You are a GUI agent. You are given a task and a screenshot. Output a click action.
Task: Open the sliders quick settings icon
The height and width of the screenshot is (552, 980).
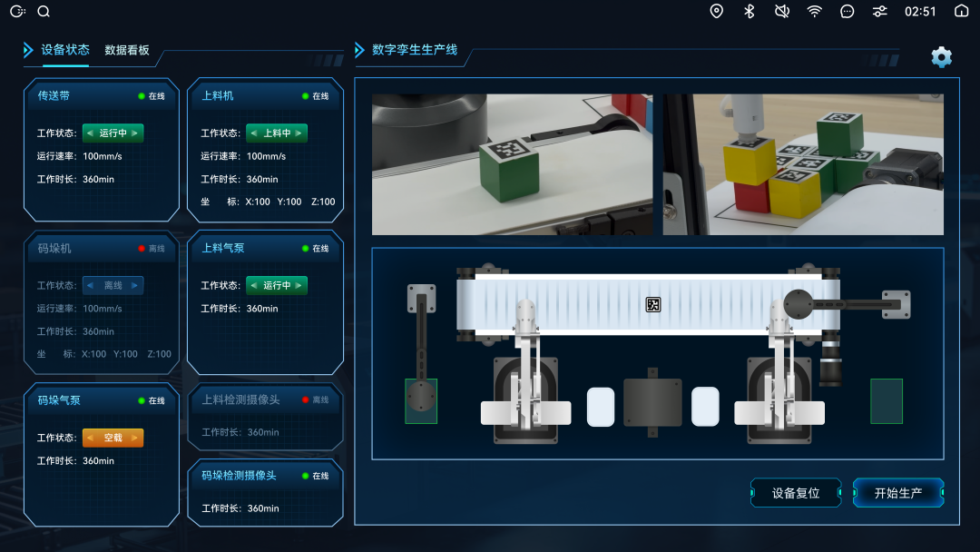[x=880, y=11]
